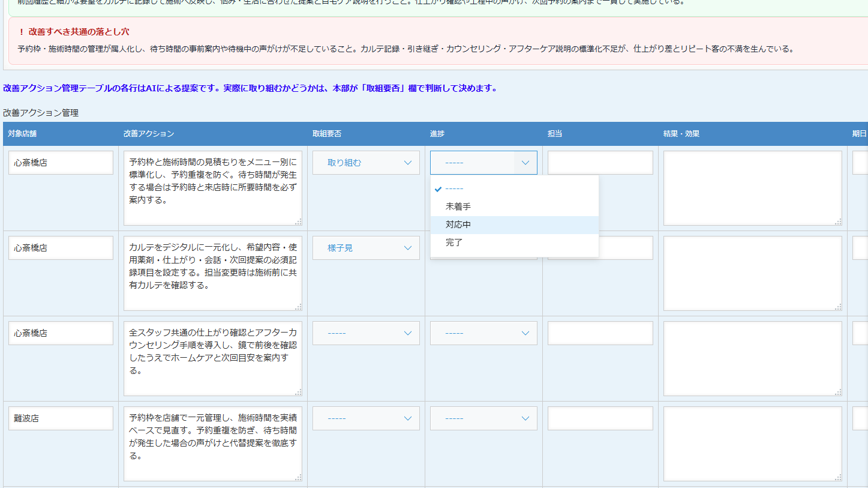Click the 担当 field in the 全スタッフ共通 row

click(600, 333)
